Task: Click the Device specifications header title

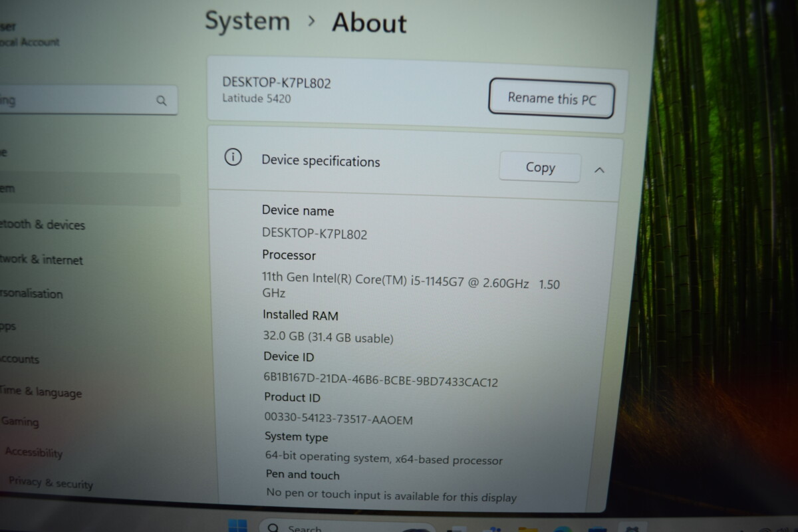Action: (x=321, y=161)
